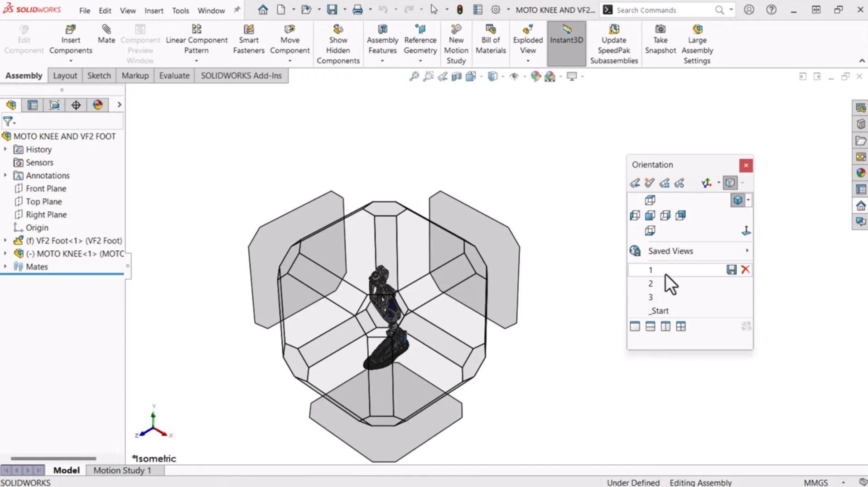The height and width of the screenshot is (487, 868).
Task: Open the Smart Fasteners tool
Action: coord(248,39)
